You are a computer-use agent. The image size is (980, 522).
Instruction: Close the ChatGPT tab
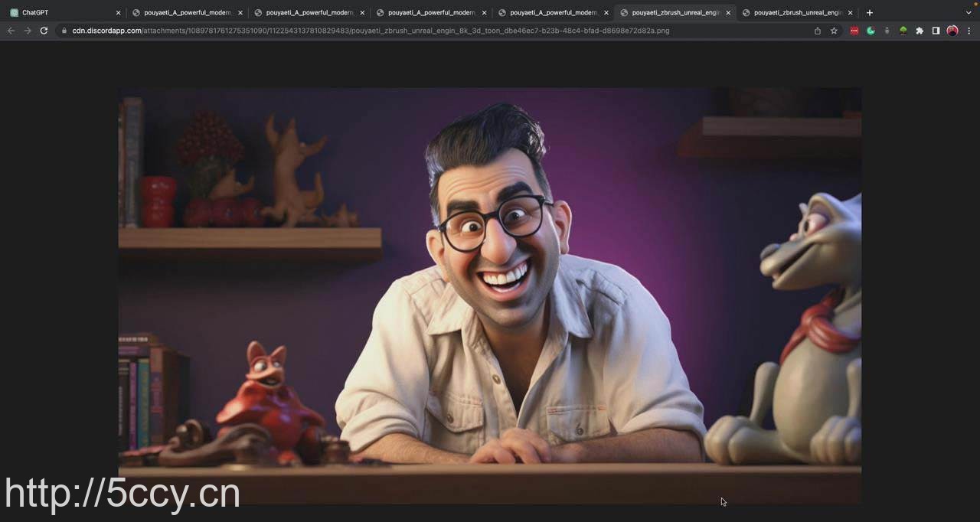coord(118,12)
